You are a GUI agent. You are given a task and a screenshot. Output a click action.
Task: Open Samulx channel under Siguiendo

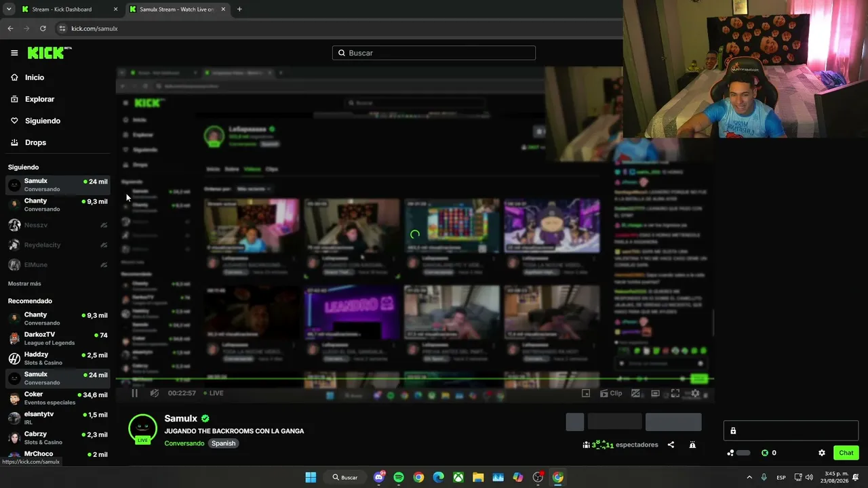(x=58, y=185)
